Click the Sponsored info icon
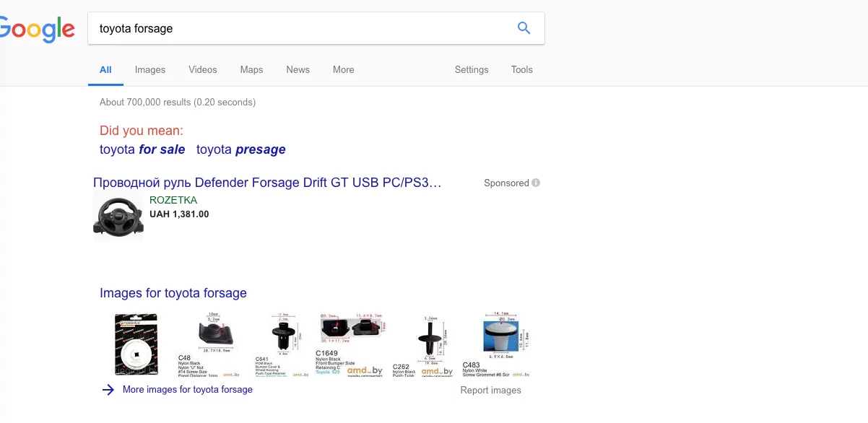 [536, 183]
